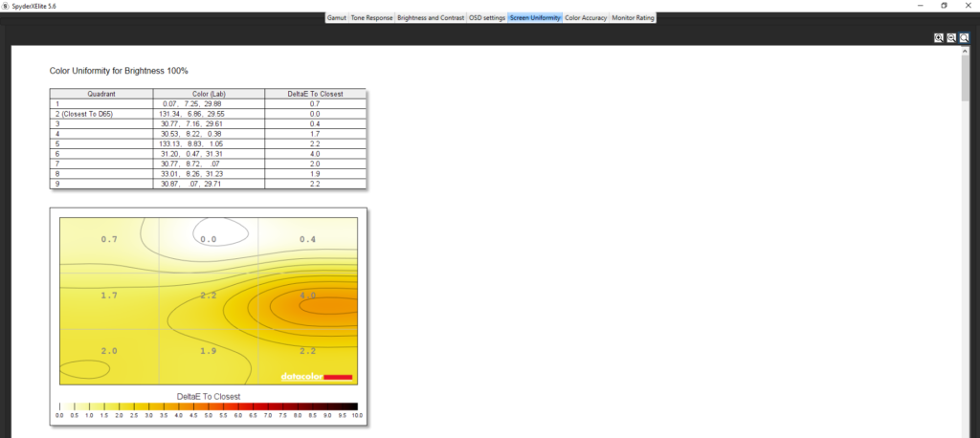Viewport: 980px width, 438px height.
Task: Click the SpyderXElite app icon in title bar
Action: click(x=5, y=5)
